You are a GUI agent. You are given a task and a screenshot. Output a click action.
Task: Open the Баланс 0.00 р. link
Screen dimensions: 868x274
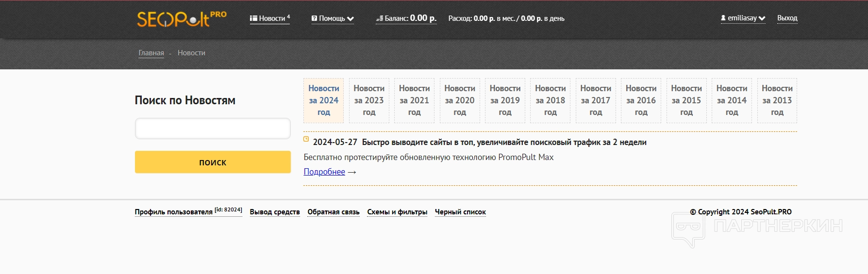406,18
